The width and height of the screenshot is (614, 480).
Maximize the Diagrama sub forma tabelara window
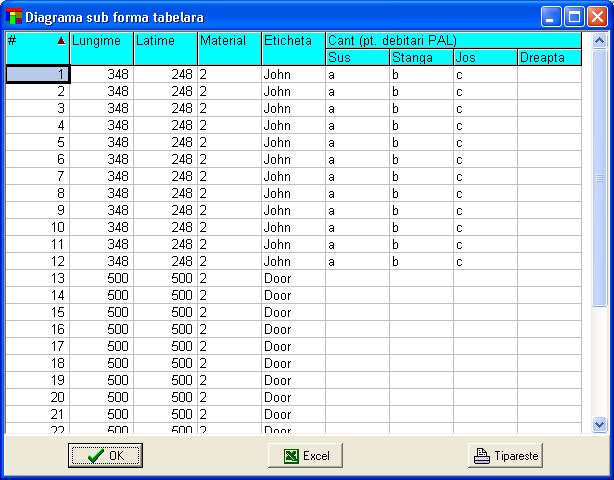[x=575, y=17]
